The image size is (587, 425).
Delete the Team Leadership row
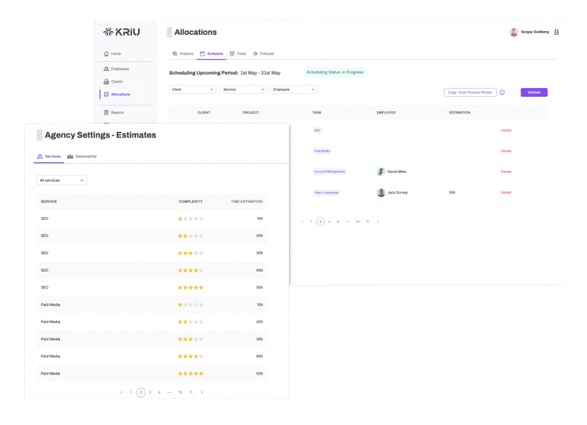[506, 192]
